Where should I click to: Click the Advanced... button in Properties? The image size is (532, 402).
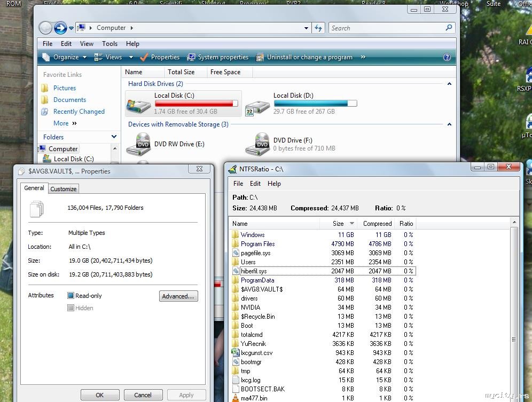click(178, 296)
